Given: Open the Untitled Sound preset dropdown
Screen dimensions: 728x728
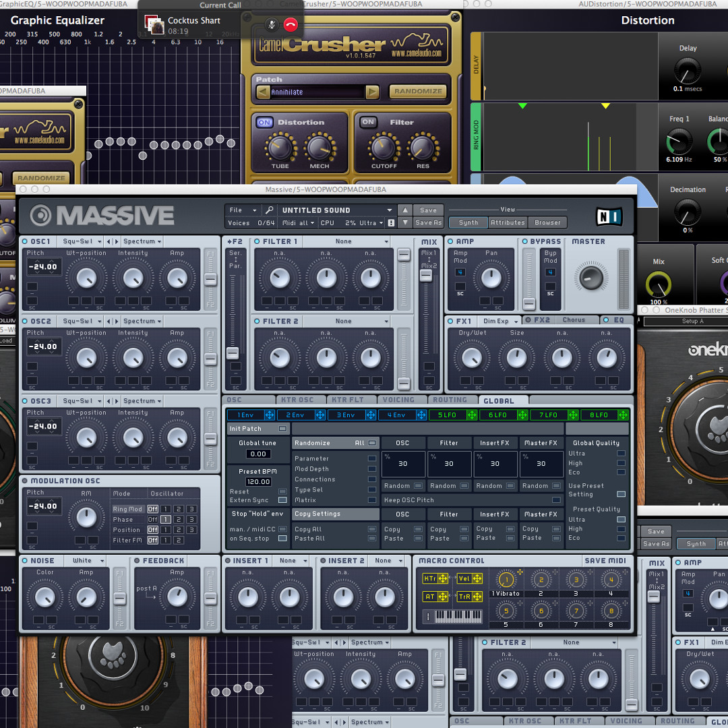Looking at the screenshot, I should coord(337,210).
